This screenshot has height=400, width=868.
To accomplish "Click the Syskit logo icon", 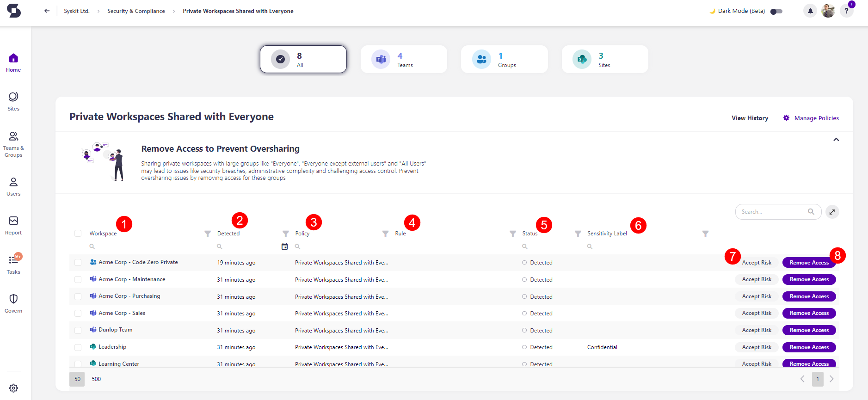I will [14, 11].
